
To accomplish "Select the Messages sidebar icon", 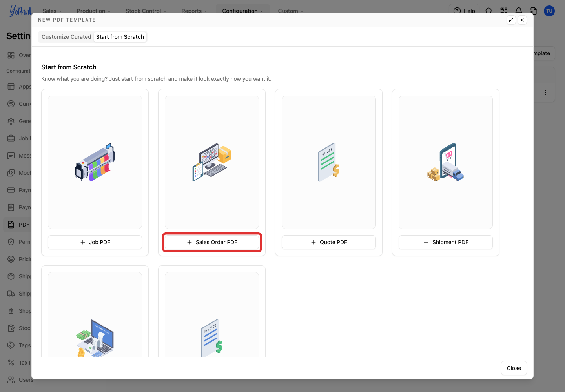I will tap(11, 156).
